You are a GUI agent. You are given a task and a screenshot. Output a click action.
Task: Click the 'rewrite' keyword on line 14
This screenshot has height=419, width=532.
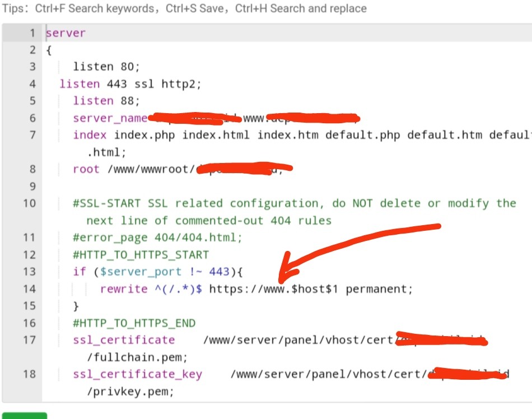[124, 288]
